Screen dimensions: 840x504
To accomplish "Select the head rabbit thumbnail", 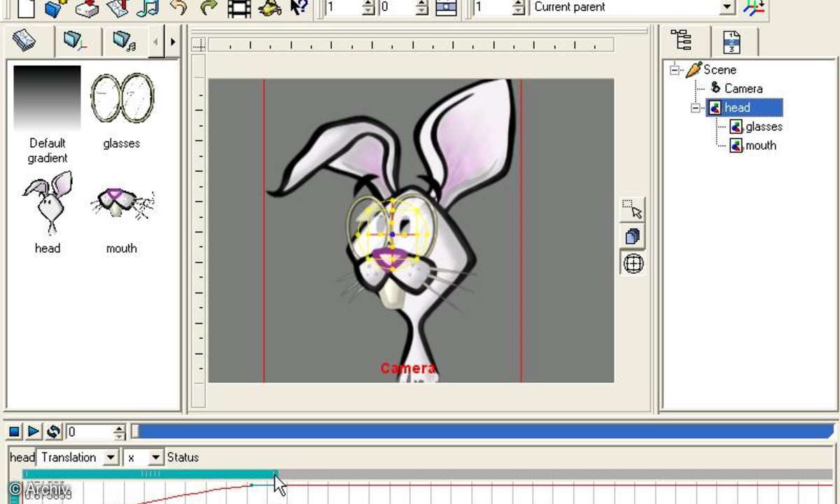I will [x=47, y=203].
